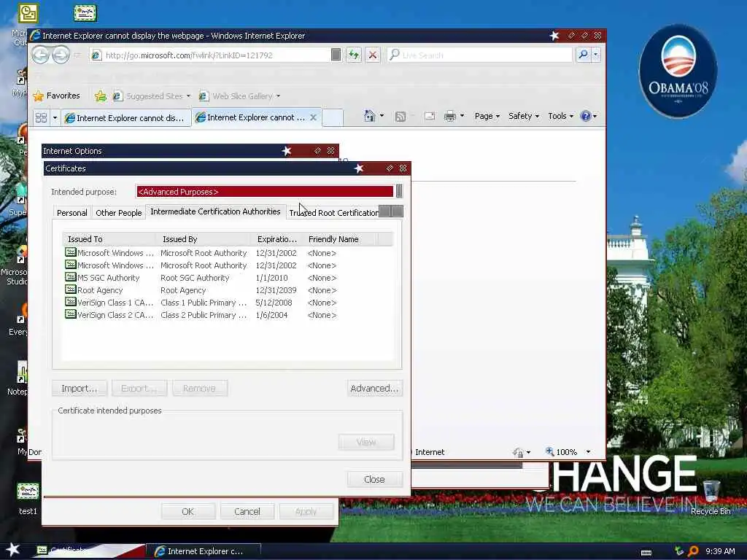Click the certificate file icon on desktop top
Viewport: 747px width, 560px height.
pyautogui.click(x=85, y=13)
